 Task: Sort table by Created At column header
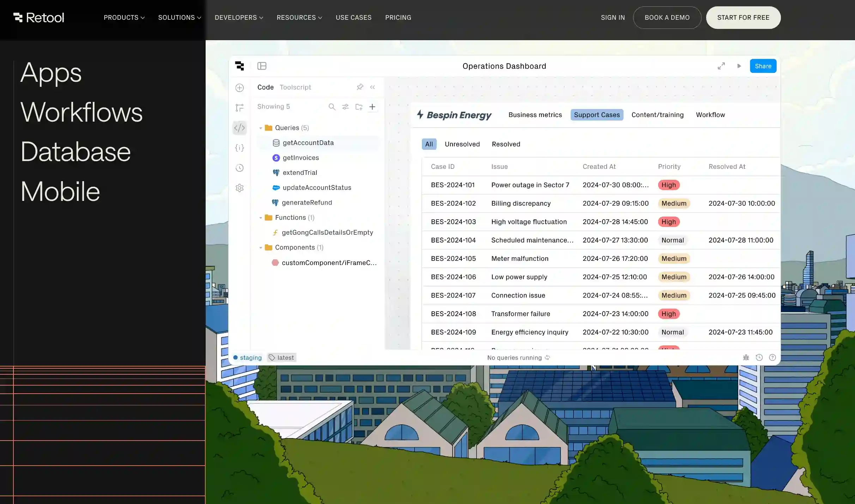click(x=599, y=167)
